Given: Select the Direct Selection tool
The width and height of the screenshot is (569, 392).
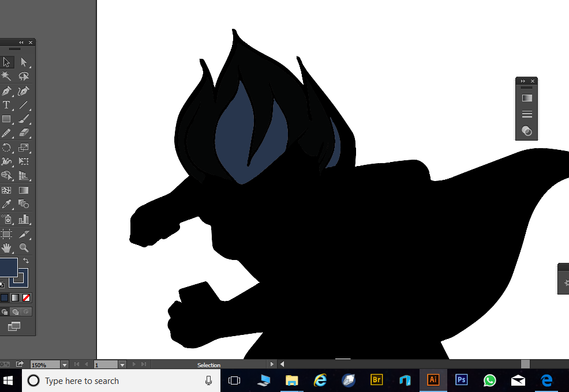Looking at the screenshot, I should (x=24, y=62).
